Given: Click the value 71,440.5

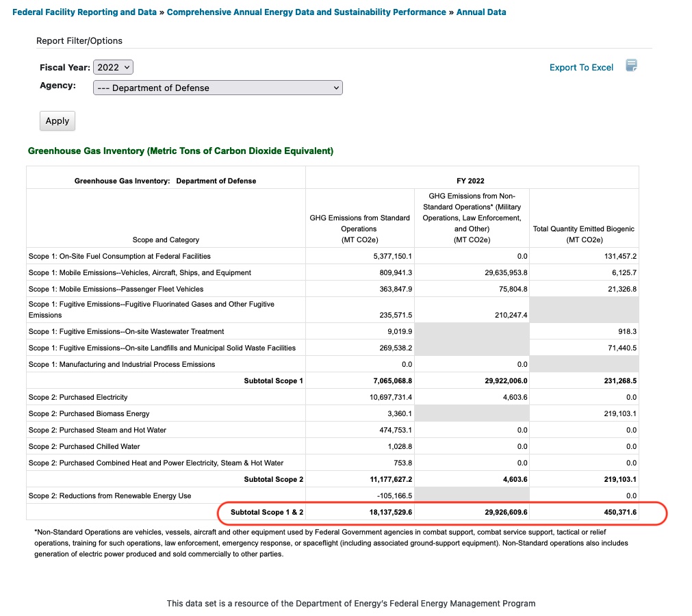Looking at the screenshot, I should point(622,348).
